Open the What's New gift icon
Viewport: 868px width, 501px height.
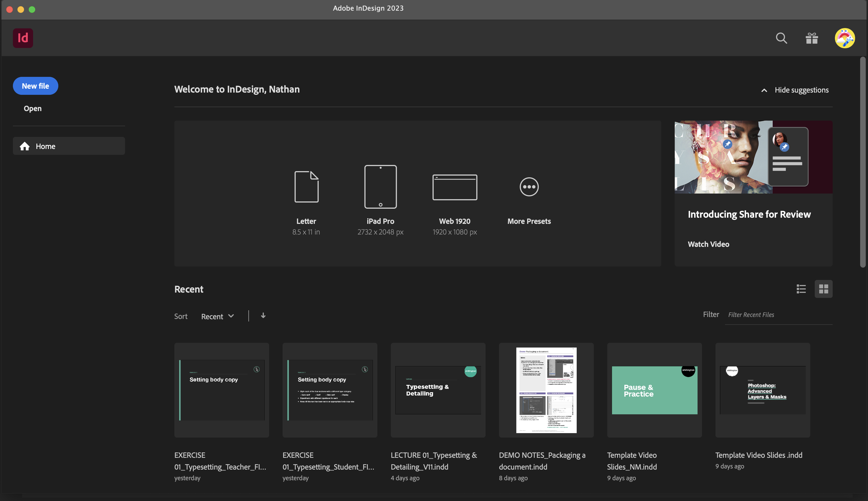coord(812,38)
